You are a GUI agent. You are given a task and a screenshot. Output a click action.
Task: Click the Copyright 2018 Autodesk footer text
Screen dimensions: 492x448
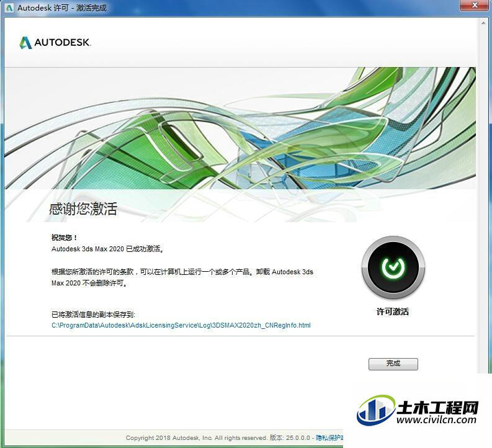click(196, 437)
